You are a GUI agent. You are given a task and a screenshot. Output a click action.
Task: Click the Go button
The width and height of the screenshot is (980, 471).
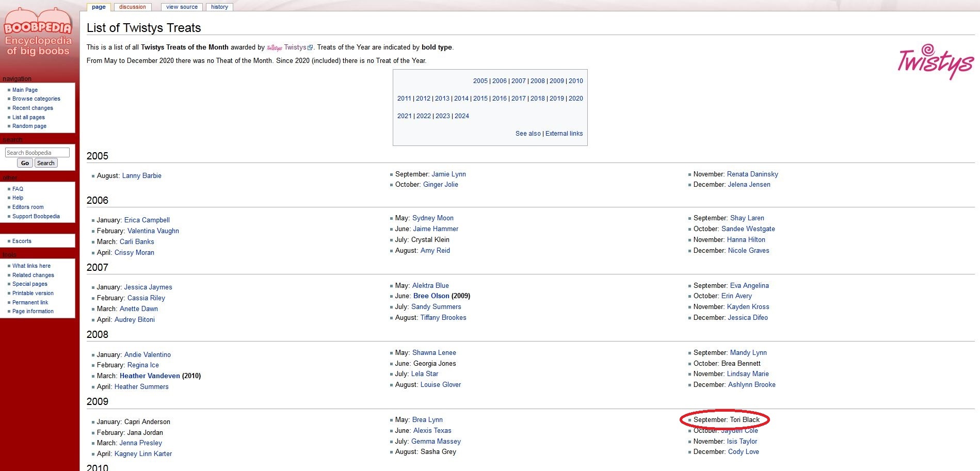[x=25, y=163]
